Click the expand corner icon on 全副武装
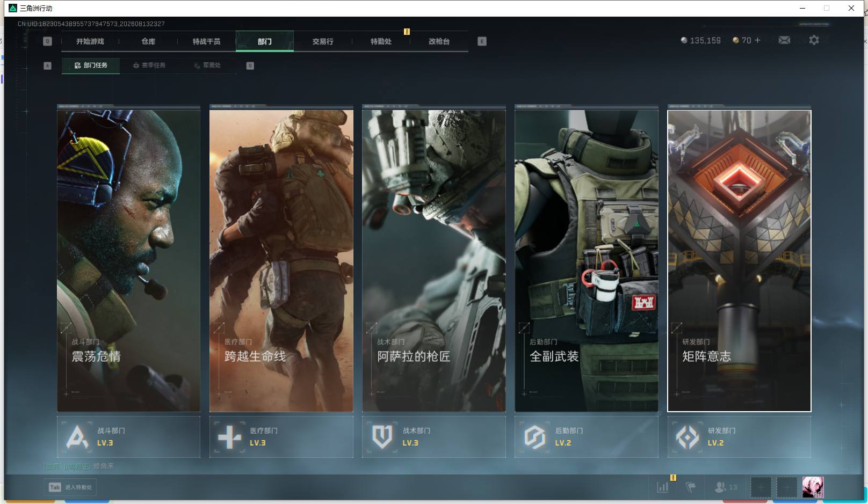Viewport: 868px width, 504px height. pos(524,327)
